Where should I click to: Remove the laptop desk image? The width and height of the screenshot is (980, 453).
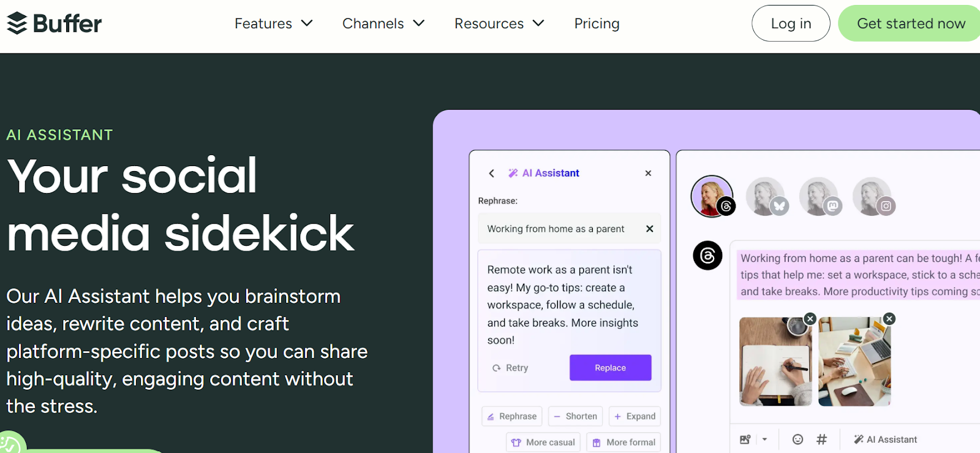click(x=889, y=319)
